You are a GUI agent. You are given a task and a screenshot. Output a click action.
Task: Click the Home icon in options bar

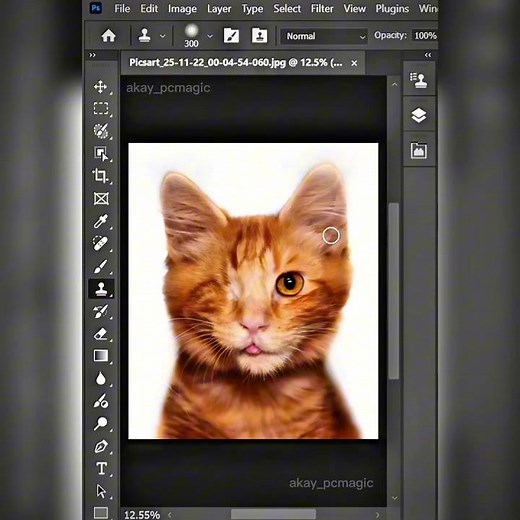(x=108, y=35)
